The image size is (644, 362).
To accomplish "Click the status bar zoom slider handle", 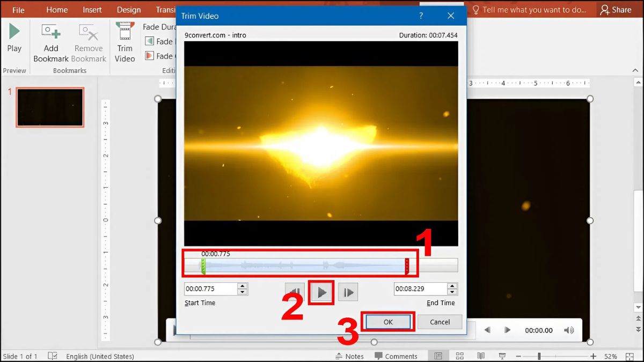I will click(539, 356).
